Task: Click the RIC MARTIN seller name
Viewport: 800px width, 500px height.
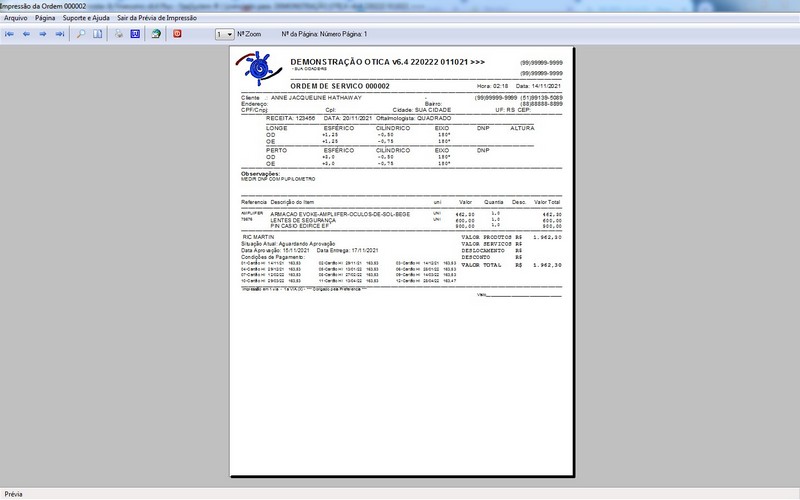Action: click(258, 237)
